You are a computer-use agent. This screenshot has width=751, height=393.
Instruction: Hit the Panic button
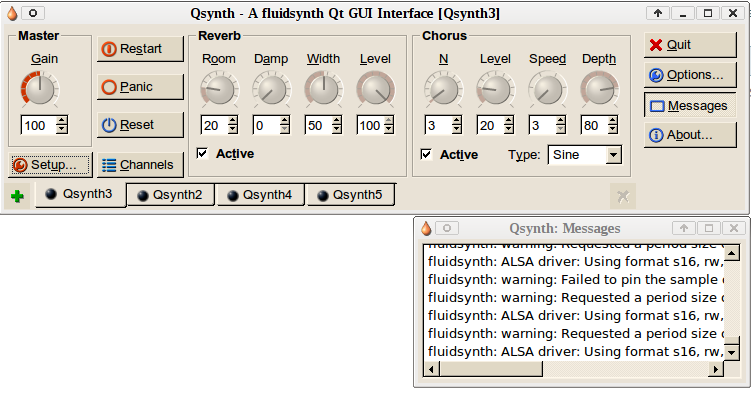tap(140, 87)
